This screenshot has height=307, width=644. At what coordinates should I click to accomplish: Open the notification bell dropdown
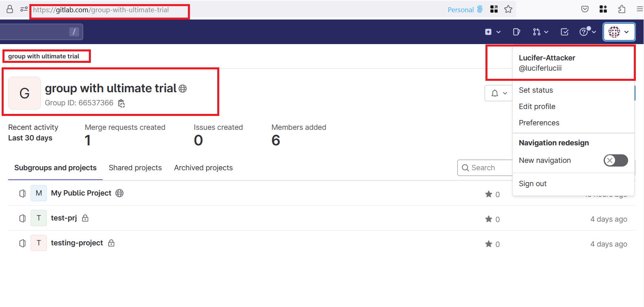tap(499, 93)
